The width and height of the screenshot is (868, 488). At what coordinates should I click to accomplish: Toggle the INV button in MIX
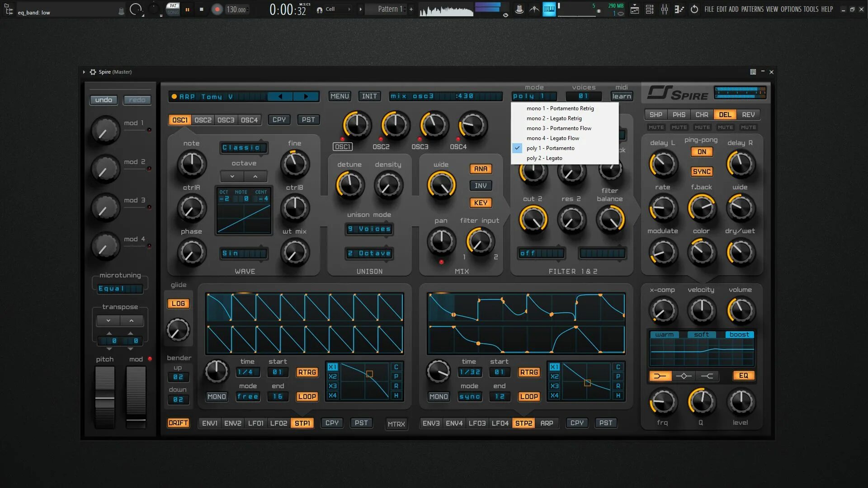coord(481,186)
